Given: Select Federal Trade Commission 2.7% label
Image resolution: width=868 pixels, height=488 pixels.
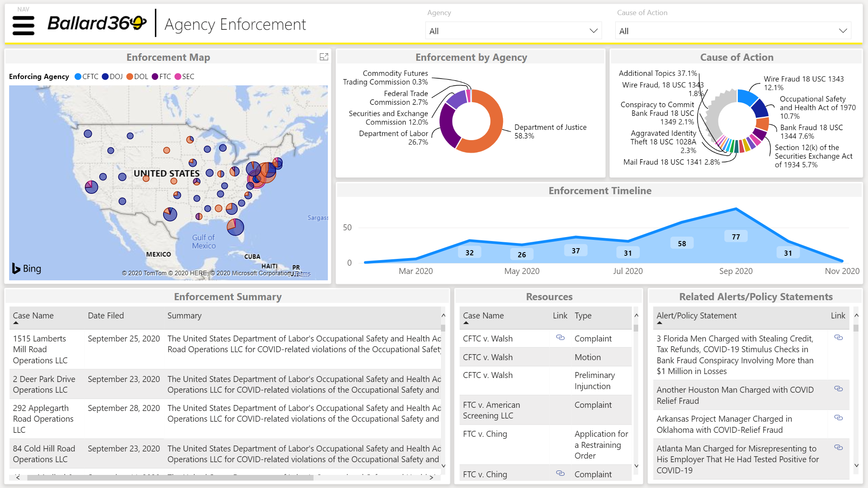Looking at the screenshot, I should 399,98.
